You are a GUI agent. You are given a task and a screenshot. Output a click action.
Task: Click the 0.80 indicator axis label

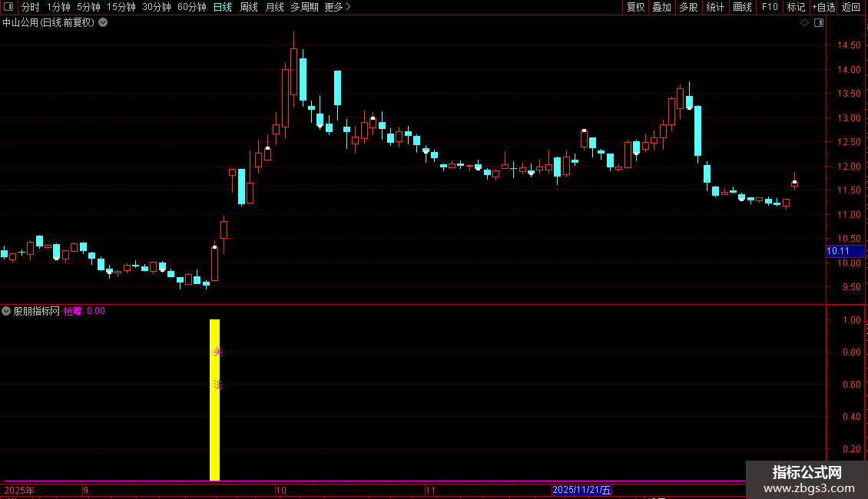click(851, 352)
